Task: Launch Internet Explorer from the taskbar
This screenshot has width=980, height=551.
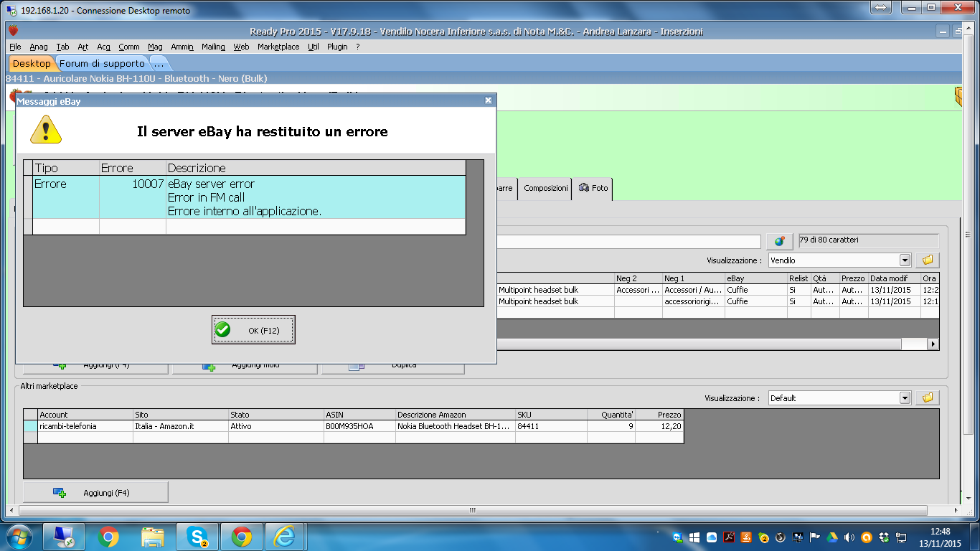Action: [284, 537]
